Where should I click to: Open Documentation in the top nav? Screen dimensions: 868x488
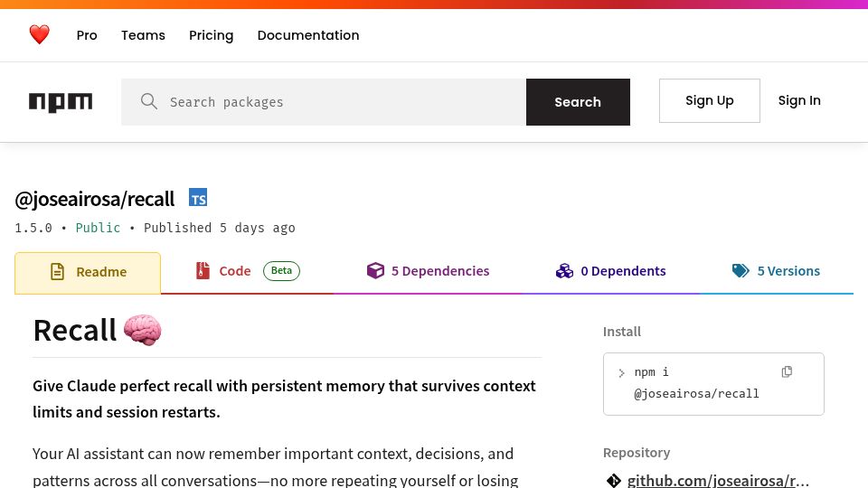(308, 35)
